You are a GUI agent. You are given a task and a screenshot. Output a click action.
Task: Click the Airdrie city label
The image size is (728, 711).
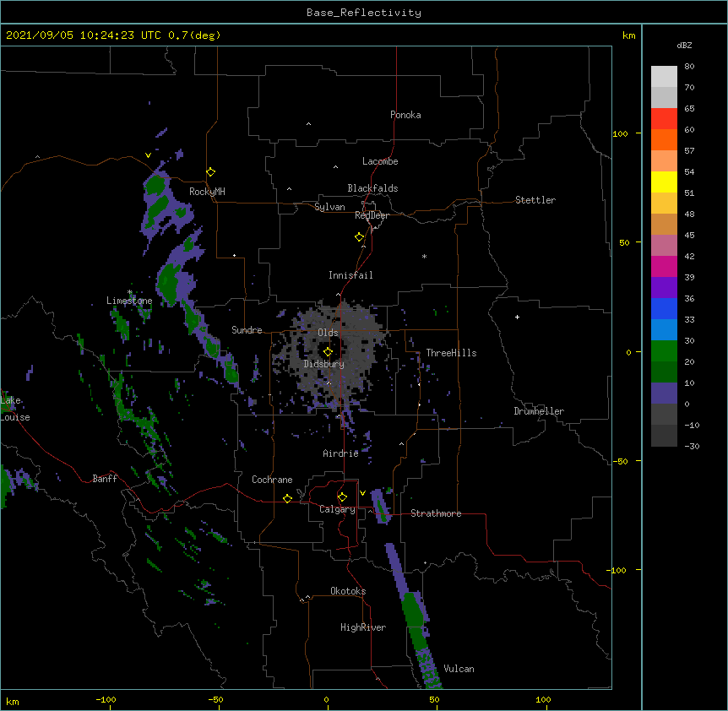pyautogui.click(x=341, y=453)
